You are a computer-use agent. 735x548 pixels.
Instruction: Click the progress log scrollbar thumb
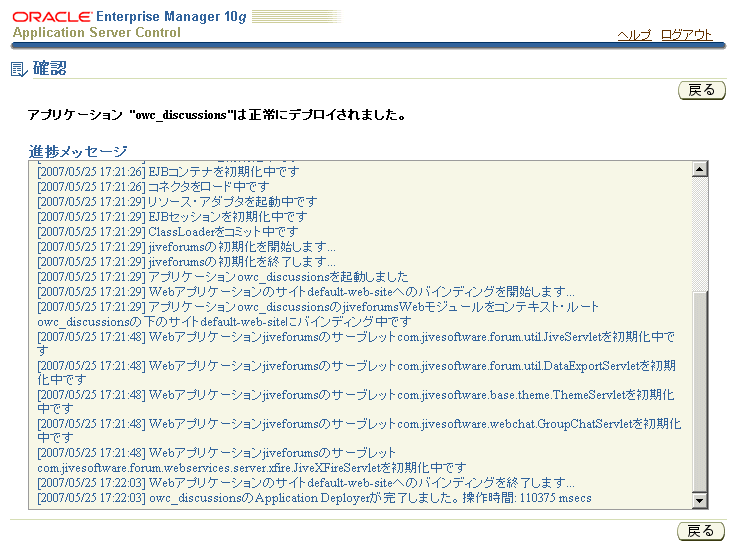699,391
